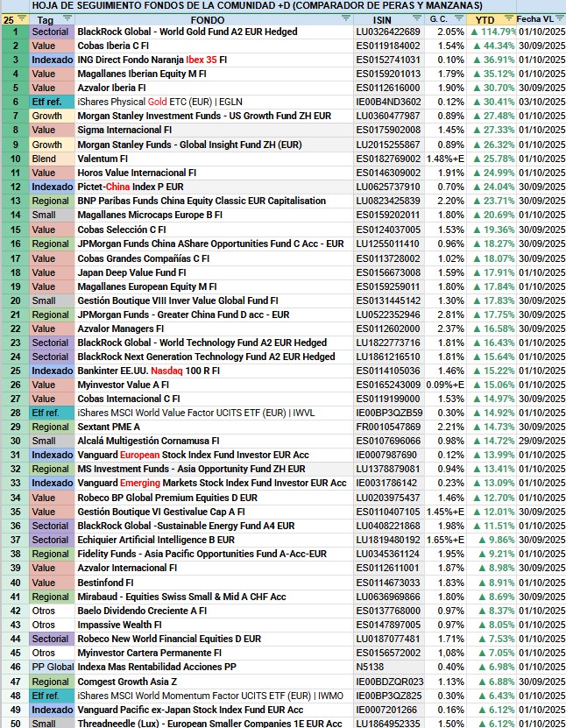The width and height of the screenshot is (566, 728).
Task: Click Sectorial tag of BlackRock World Gold Fund
Action: click(50, 32)
